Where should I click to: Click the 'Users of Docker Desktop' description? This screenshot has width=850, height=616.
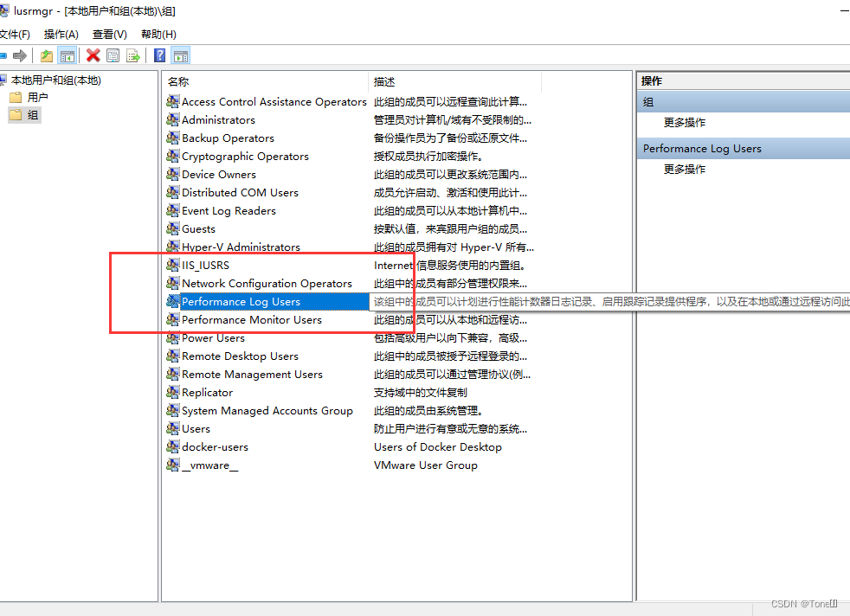point(437,447)
